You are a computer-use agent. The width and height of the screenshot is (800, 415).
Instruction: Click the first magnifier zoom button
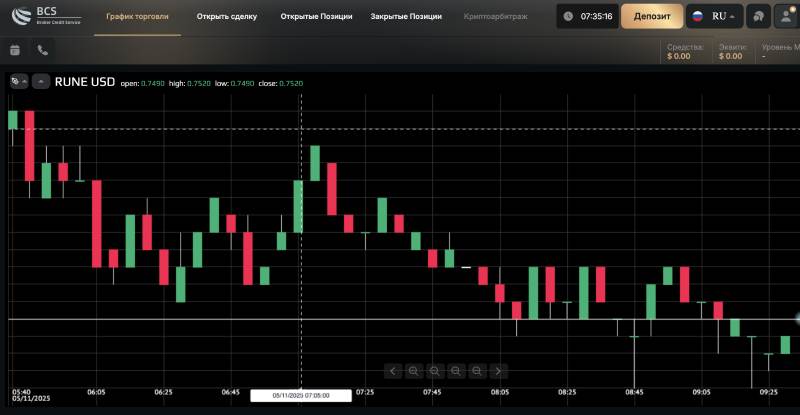[413, 371]
